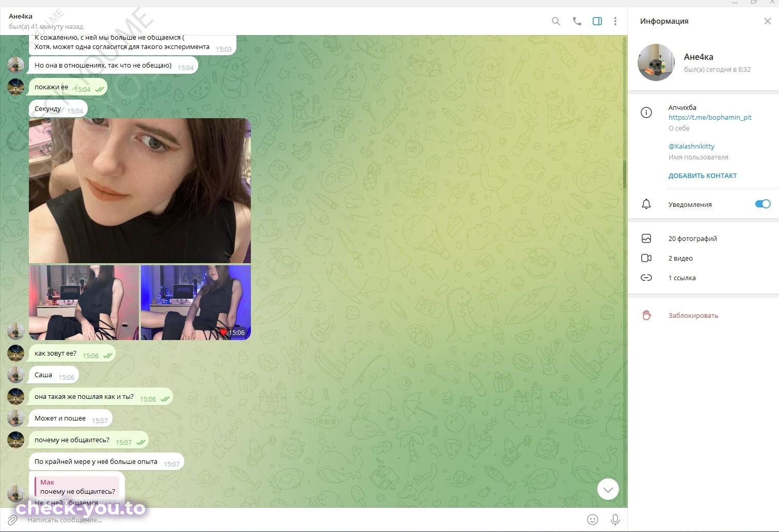
Task: Close the Информация panel
Action: [x=768, y=21]
